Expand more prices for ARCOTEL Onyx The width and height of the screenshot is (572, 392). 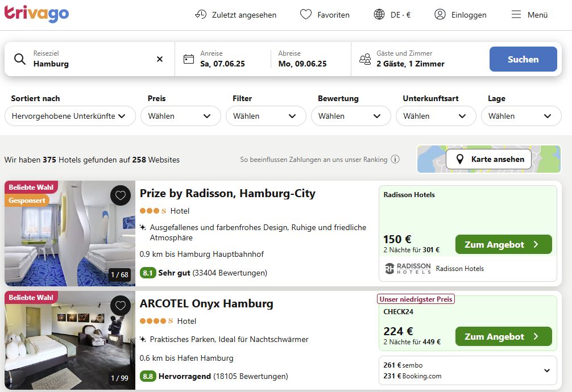(547, 370)
